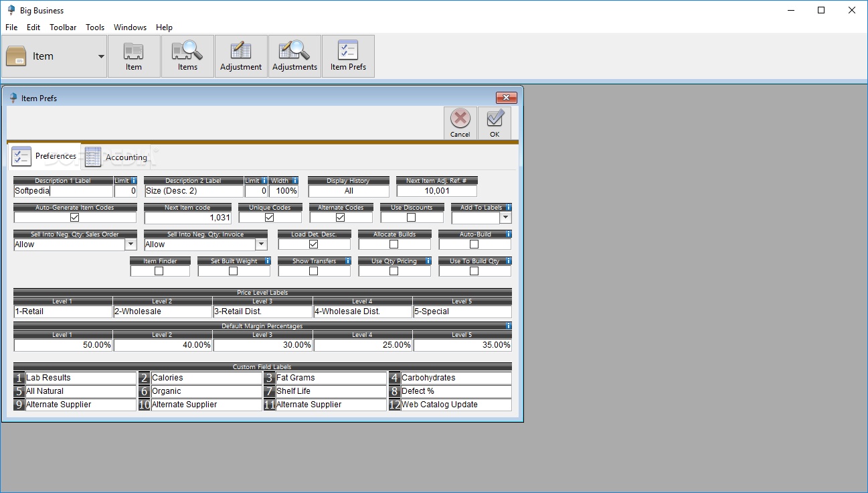The image size is (868, 493).
Task: Click the Cancel icon button
Action: click(x=460, y=123)
